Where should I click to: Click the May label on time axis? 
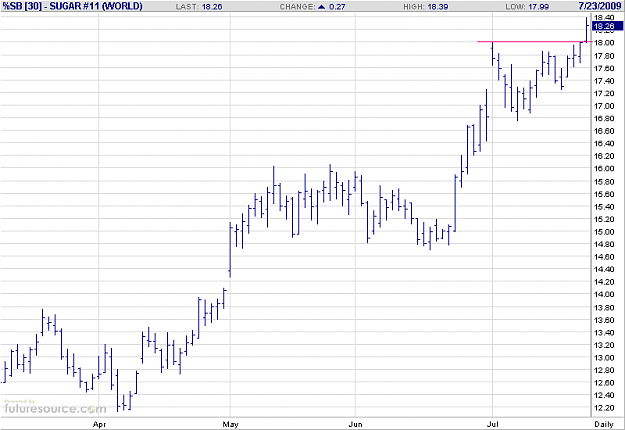tap(230, 424)
